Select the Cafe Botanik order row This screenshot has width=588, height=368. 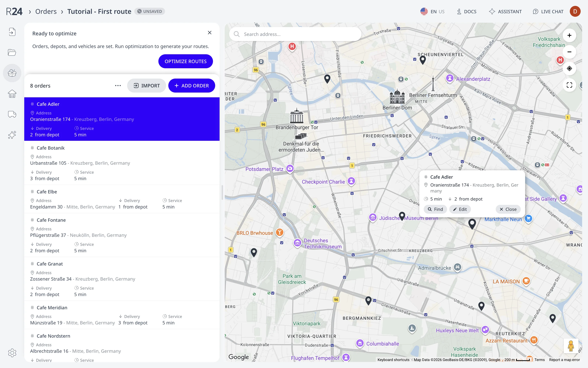click(x=122, y=163)
